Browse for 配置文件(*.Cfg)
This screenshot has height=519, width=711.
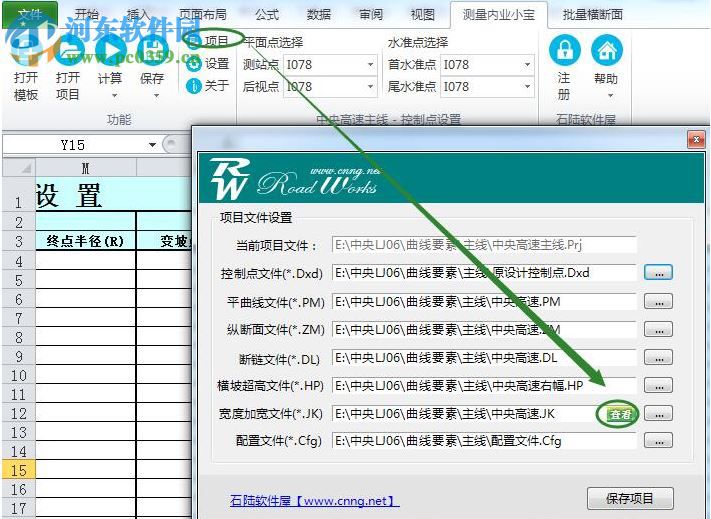(658, 441)
